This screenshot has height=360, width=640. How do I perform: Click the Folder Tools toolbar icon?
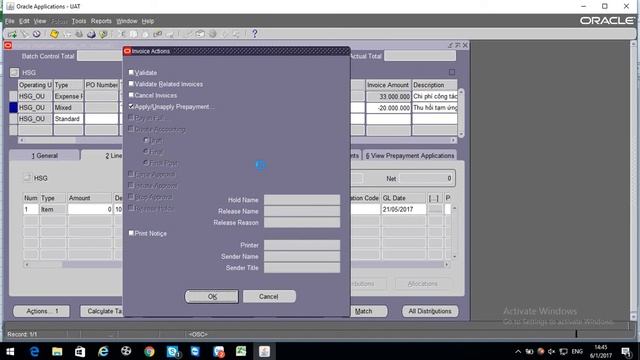pyautogui.click(x=236, y=34)
